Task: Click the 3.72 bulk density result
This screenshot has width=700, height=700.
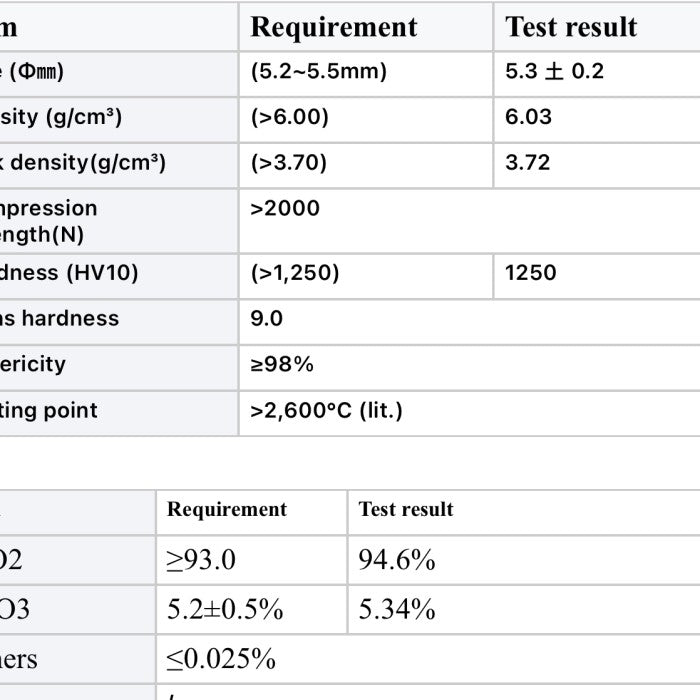Action: [x=527, y=163]
